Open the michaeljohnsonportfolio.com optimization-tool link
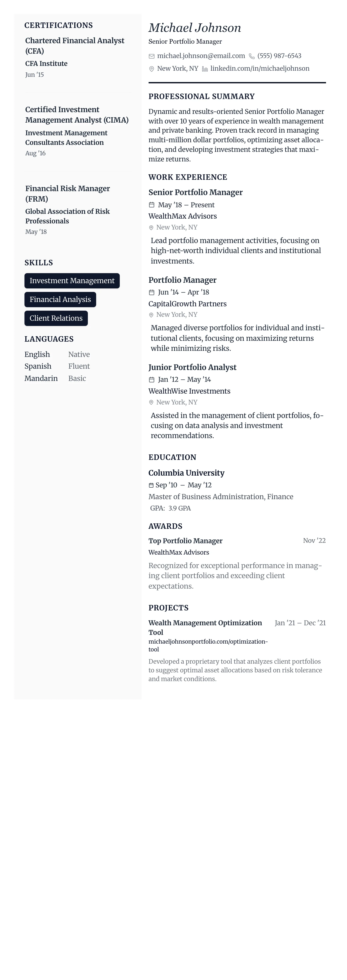This screenshot has height=980, width=347. pos(208,645)
